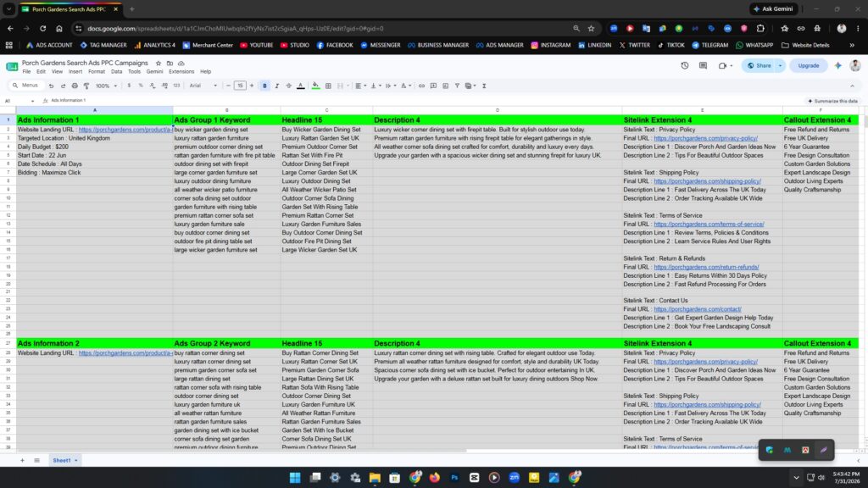Click the Redo icon in Sheets toolbar
The image size is (868, 488).
(63, 86)
